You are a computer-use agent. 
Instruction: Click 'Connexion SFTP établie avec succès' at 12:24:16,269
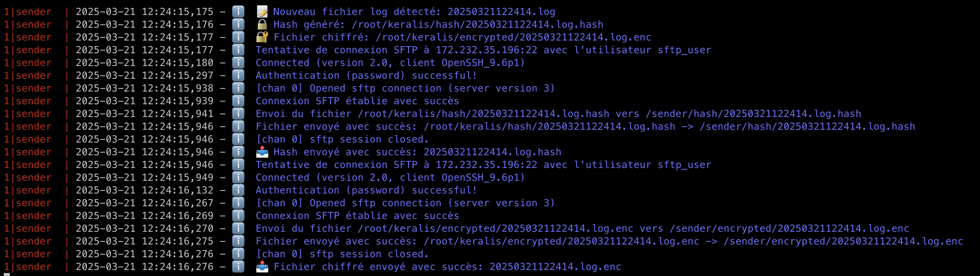[357, 216]
